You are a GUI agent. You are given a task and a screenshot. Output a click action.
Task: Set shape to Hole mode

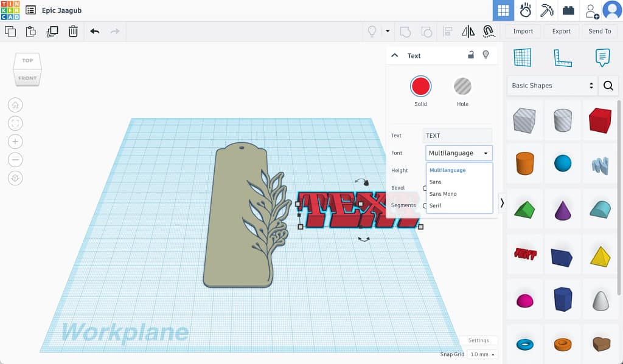tap(462, 86)
